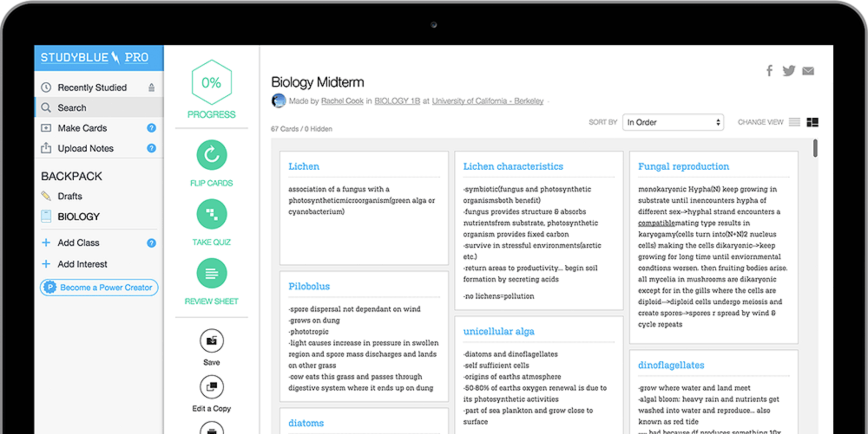Click the BACKPACK heading

click(71, 176)
